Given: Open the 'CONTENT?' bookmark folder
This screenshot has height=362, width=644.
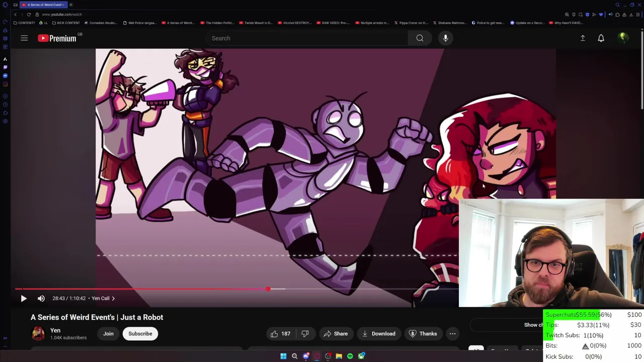Looking at the screenshot, I should coord(24,23).
